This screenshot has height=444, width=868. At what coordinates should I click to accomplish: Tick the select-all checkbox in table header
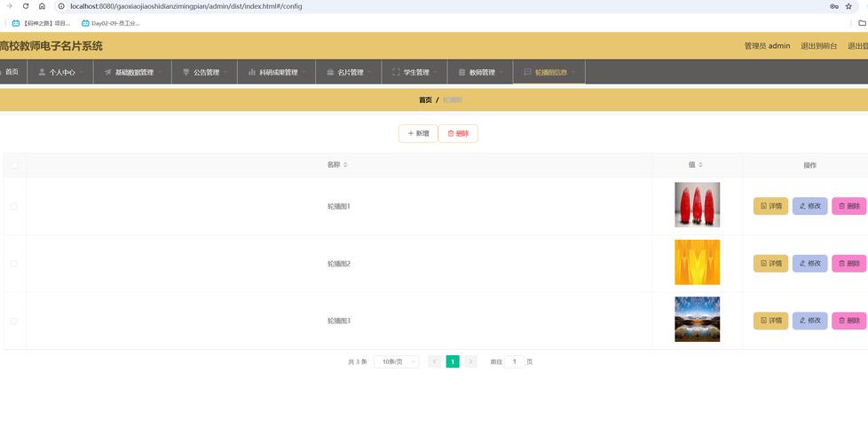pos(13,165)
